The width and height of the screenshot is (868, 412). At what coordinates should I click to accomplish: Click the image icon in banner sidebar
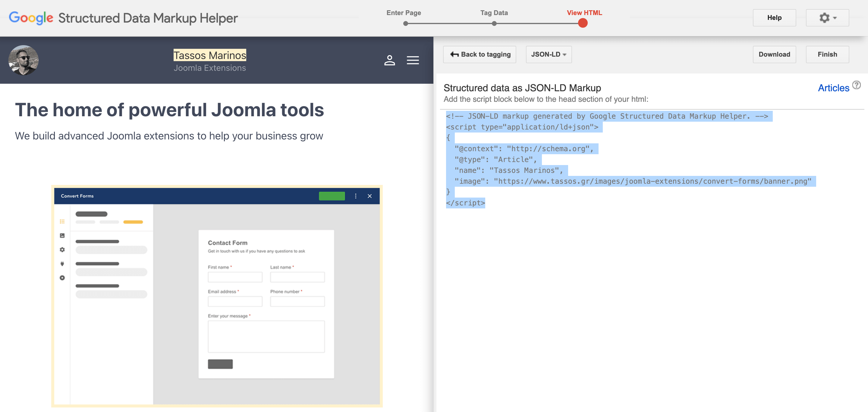[62, 236]
